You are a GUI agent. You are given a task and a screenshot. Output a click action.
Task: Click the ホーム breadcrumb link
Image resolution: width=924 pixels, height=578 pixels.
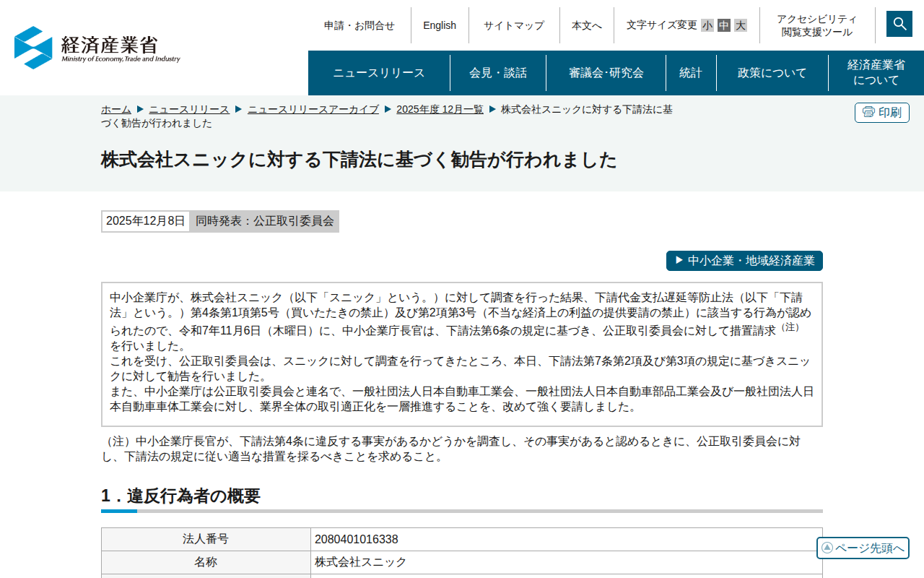[116, 109]
